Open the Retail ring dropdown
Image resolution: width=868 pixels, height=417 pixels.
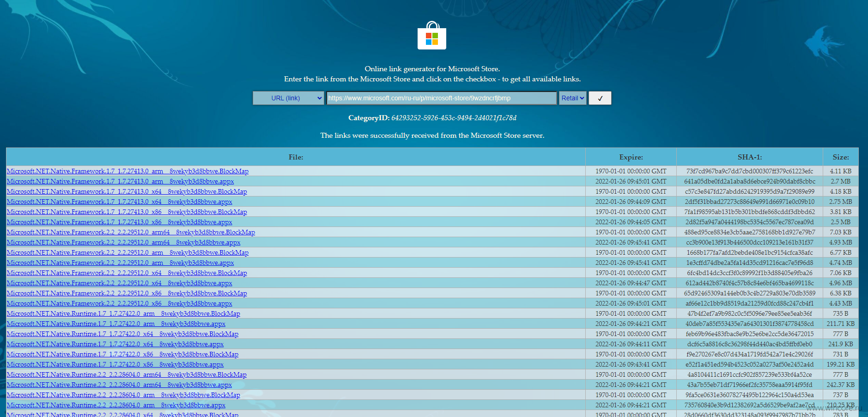tap(573, 98)
